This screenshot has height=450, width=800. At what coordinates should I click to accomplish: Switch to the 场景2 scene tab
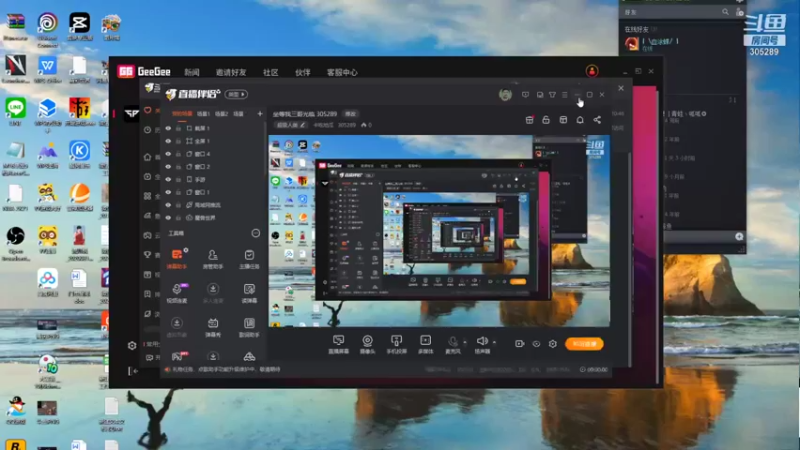pyautogui.click(x=221, y=114)
